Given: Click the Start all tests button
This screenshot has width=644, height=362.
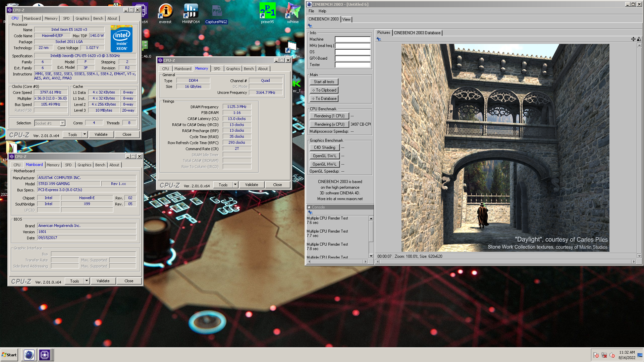Looking at the screenshot, I should [324, 82].
